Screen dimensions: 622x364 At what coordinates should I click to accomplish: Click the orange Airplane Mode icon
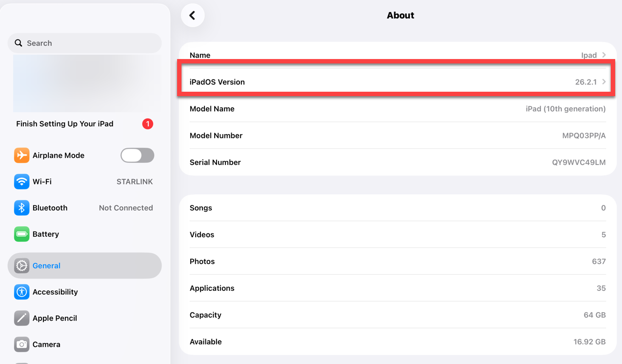tap(21, 155)
